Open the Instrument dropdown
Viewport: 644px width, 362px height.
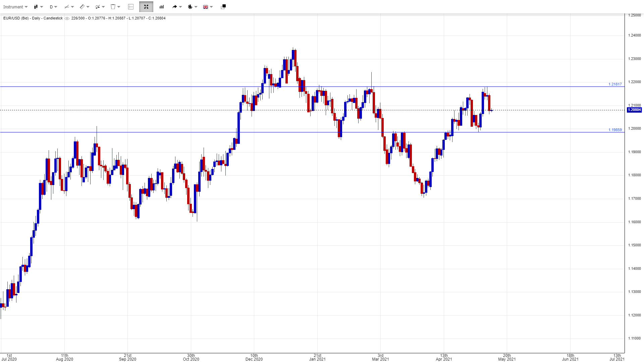15,7
